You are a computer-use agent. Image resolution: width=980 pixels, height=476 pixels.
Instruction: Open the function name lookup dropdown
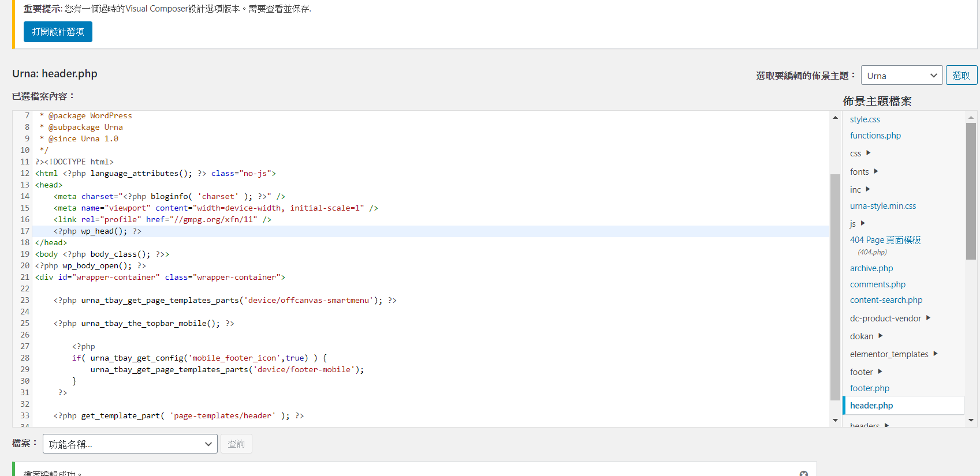[x=130, y=444]
